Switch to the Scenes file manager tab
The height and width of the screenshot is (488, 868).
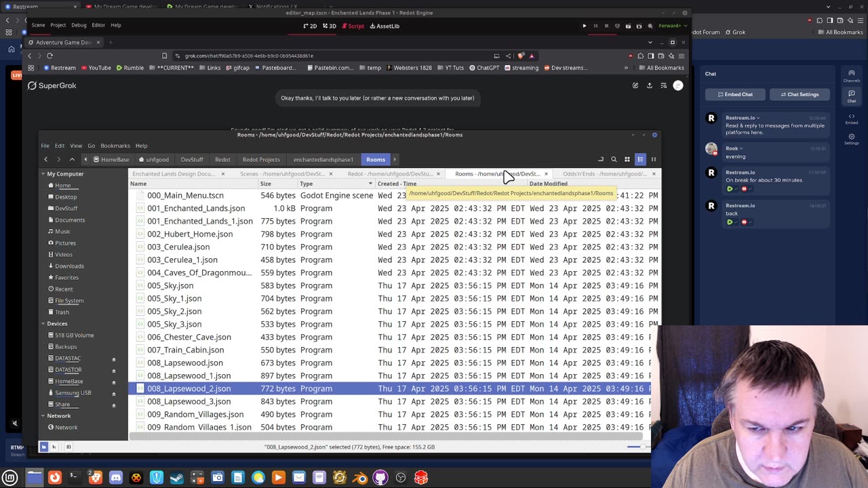pos(282,174)
